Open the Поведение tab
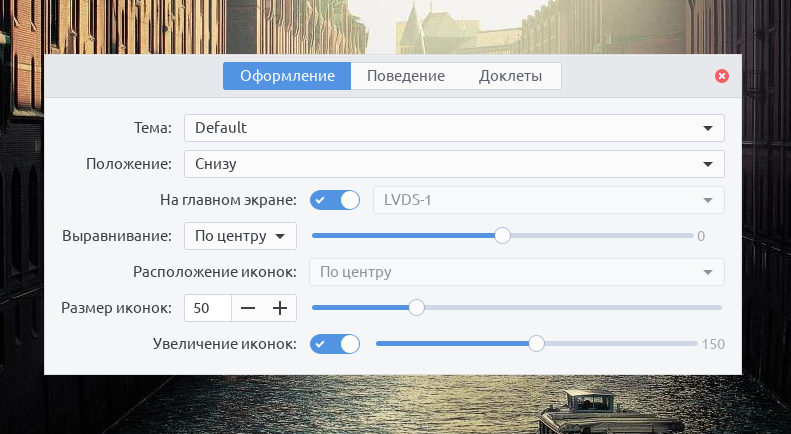 406,76
